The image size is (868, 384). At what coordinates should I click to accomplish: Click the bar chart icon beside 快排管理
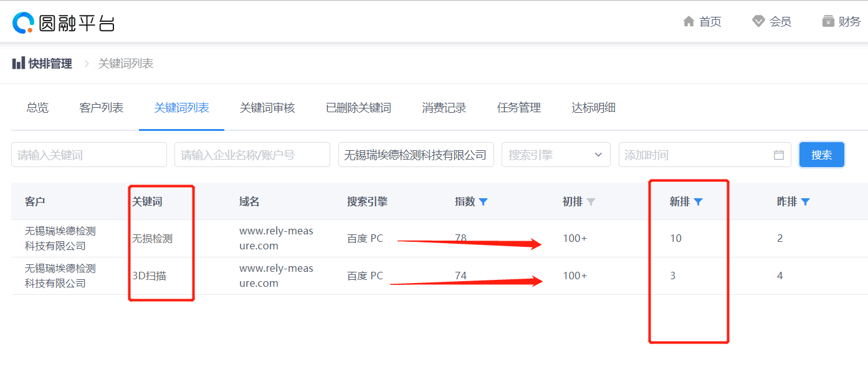17,63
